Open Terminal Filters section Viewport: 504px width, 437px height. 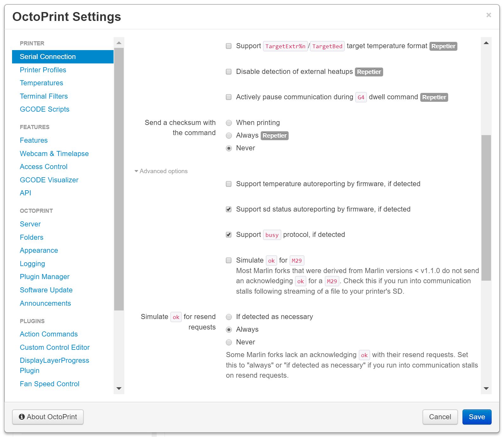[44, 96]
